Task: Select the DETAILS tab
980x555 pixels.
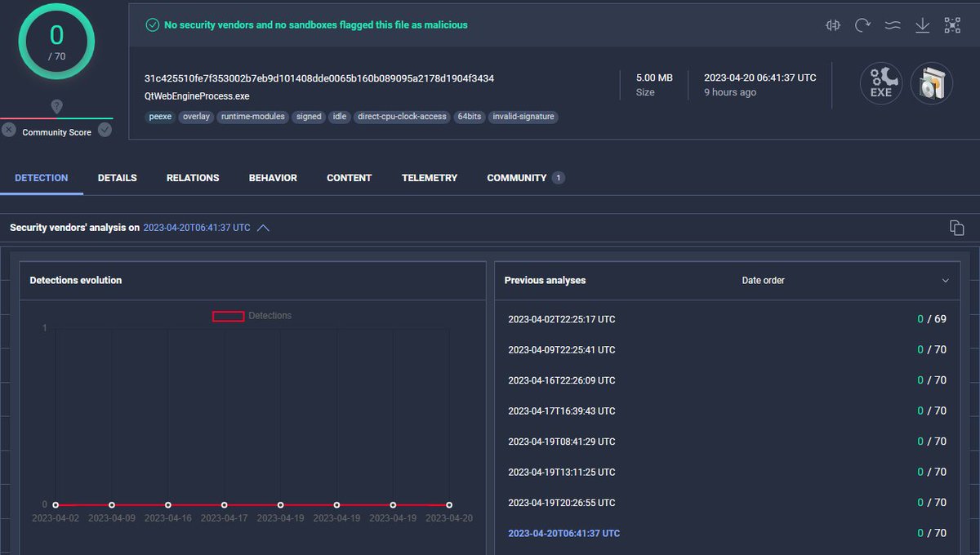Action: pyautogui.click(x=117, y=177)
